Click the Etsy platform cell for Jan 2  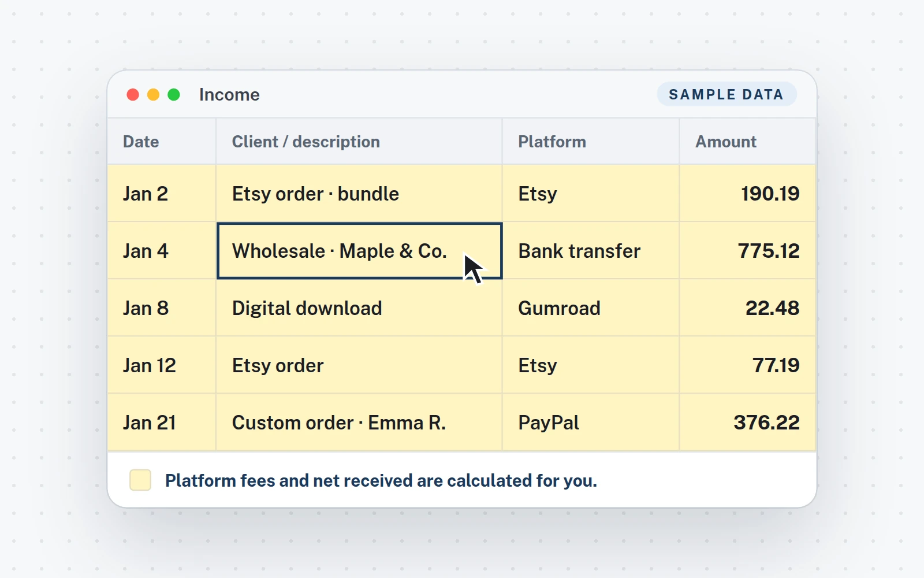point(591,194)
